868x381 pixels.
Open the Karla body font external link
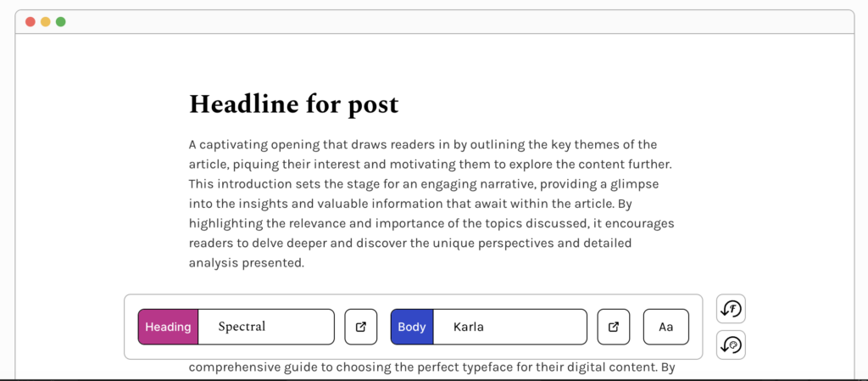click(x=614, y=327)
